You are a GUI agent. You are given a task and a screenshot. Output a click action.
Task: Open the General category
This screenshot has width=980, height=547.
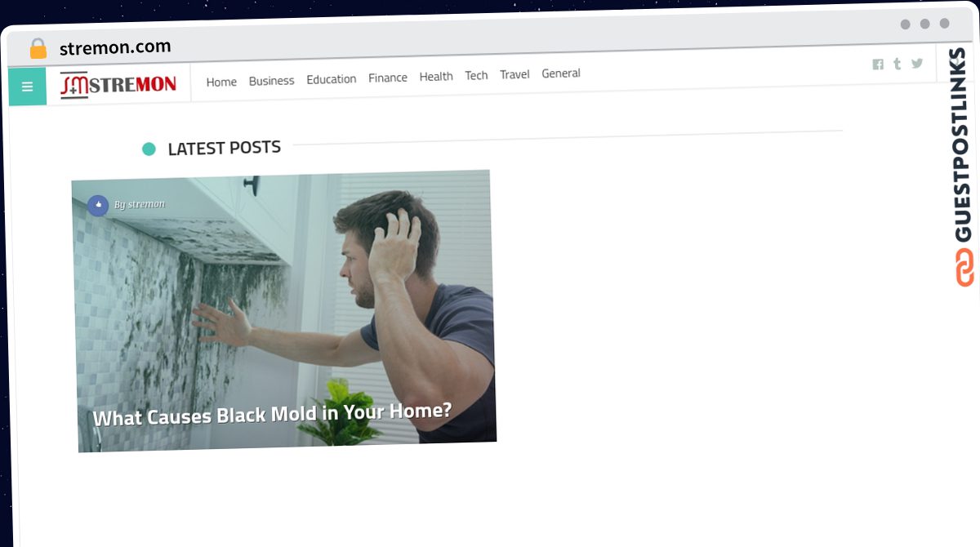561,73
